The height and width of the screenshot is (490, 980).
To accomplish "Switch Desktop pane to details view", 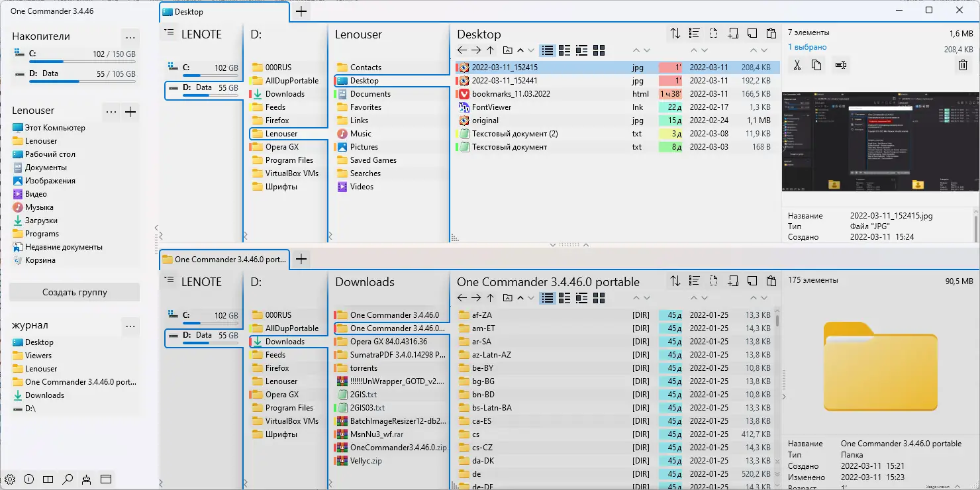I will [x=582, y=50].
